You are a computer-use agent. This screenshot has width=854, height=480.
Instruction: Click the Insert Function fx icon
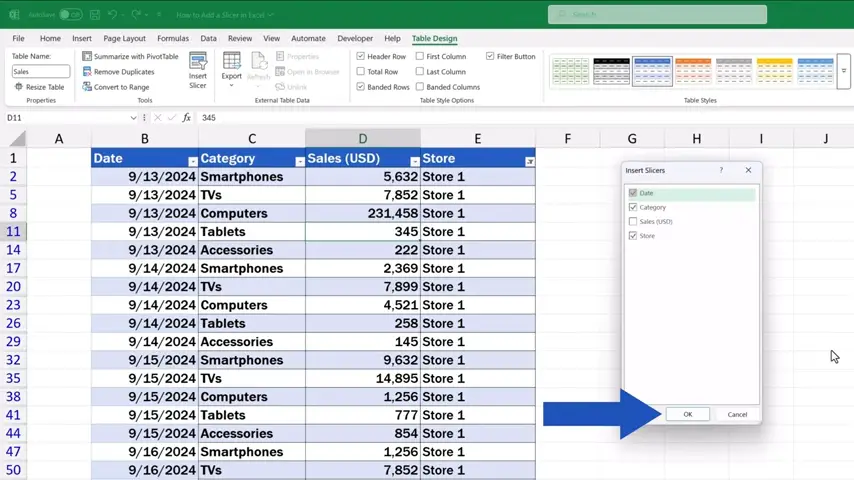coord(186,118)
